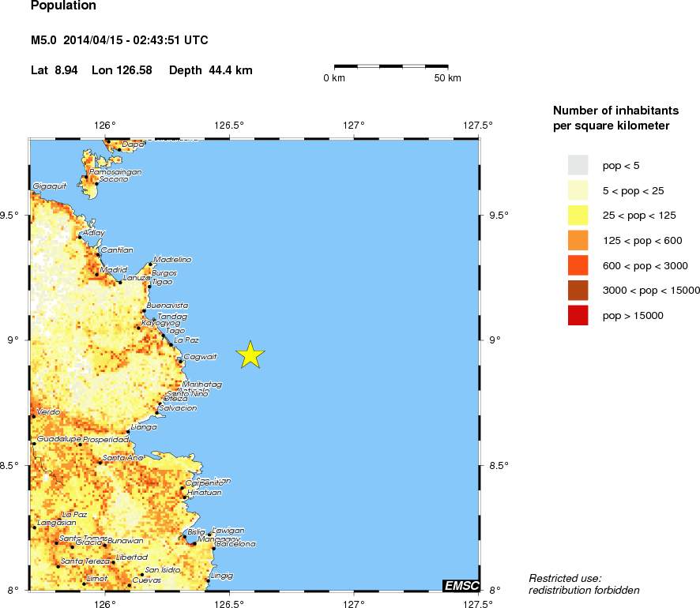The width and height of the screenshot is (700, 608).
Task: Click the Prosperidad town label
Action: (106, 439)
